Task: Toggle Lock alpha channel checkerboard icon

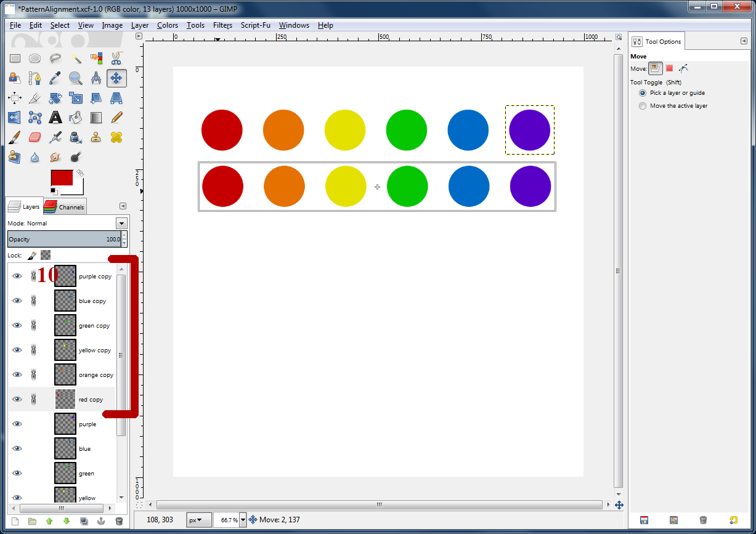Action: pos(46,255)
